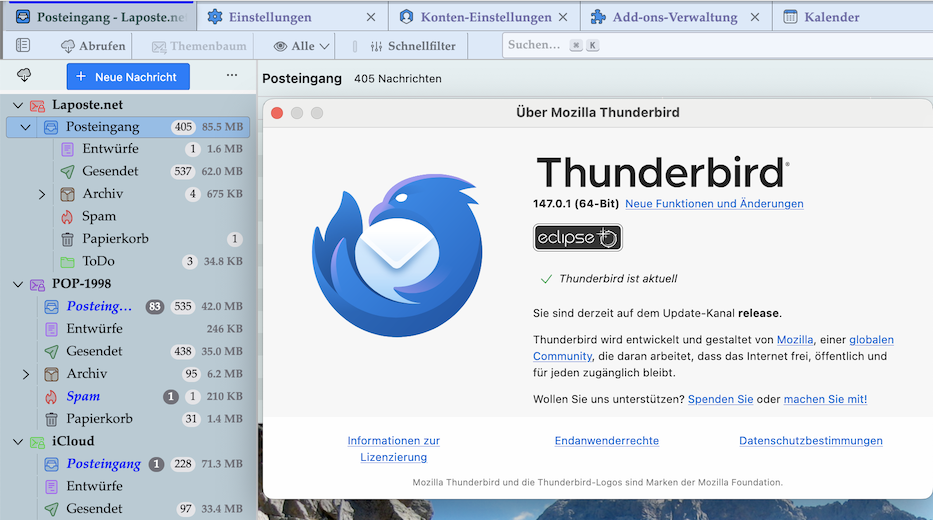Click the POP-1998 Entwürfe draft icon
The height and width of the screenshot is (520, 933).
point(52,329)
